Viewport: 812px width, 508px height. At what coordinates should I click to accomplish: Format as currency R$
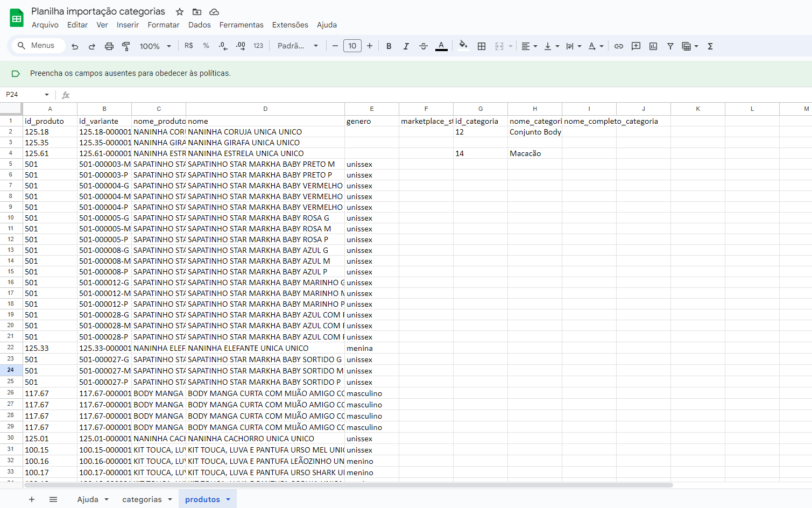[x=189, y=46]
